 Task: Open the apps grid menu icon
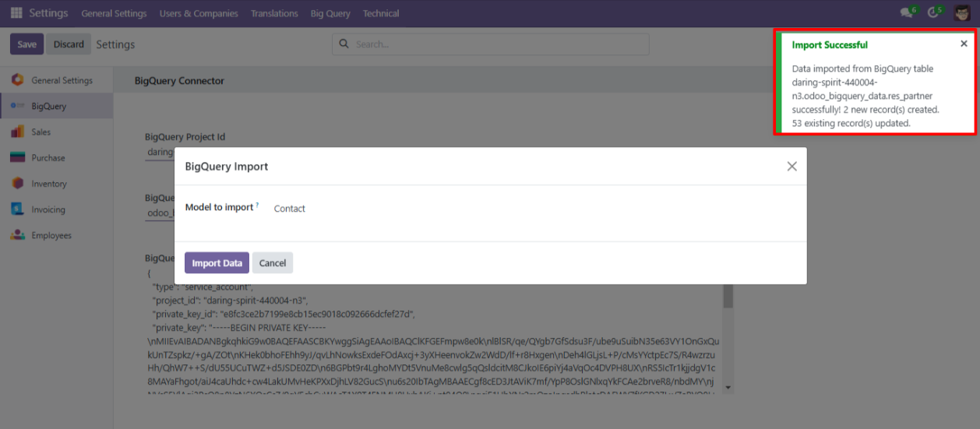tap(16, 13)
